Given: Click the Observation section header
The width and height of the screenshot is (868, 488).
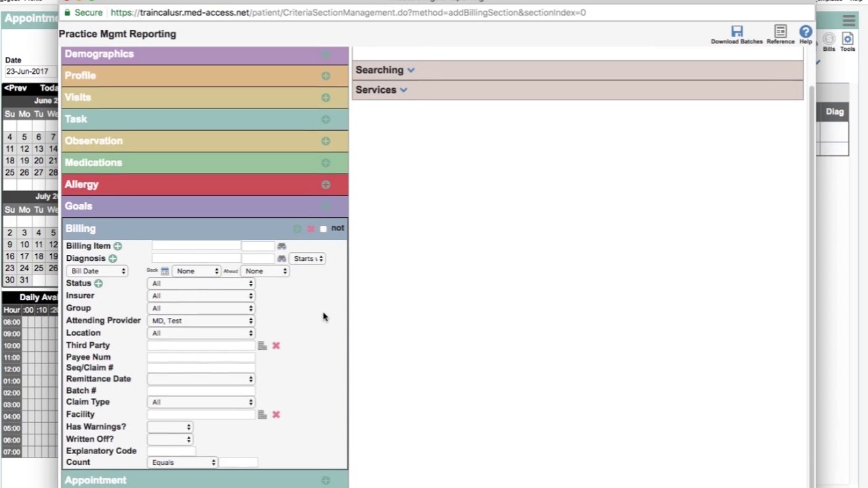Looking at the screenshot, I should (x=205, y=141).
